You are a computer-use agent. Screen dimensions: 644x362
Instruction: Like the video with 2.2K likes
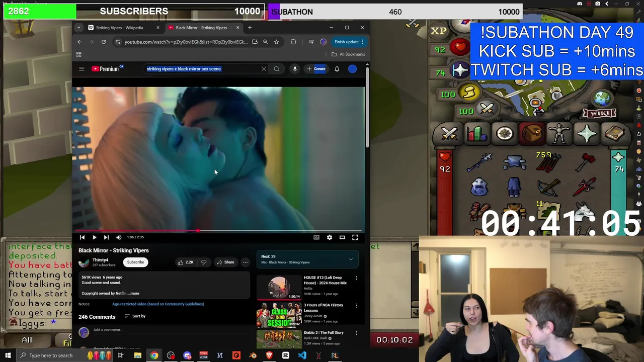(185, 262)
